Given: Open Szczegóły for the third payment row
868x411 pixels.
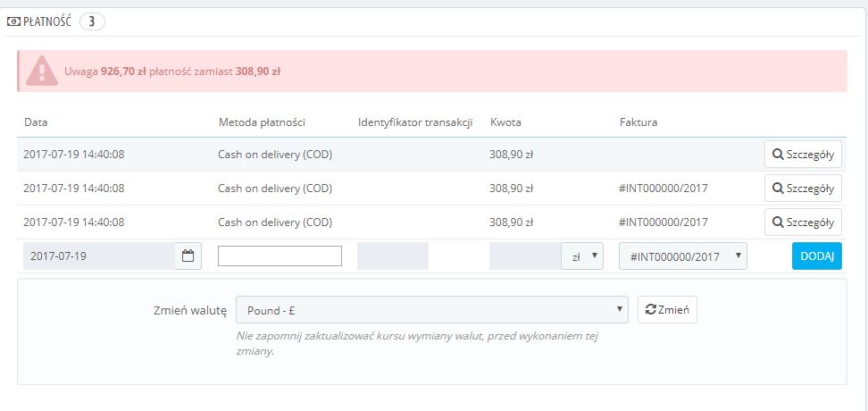Looking at the screenshot, I should click(x=803, y=222).
